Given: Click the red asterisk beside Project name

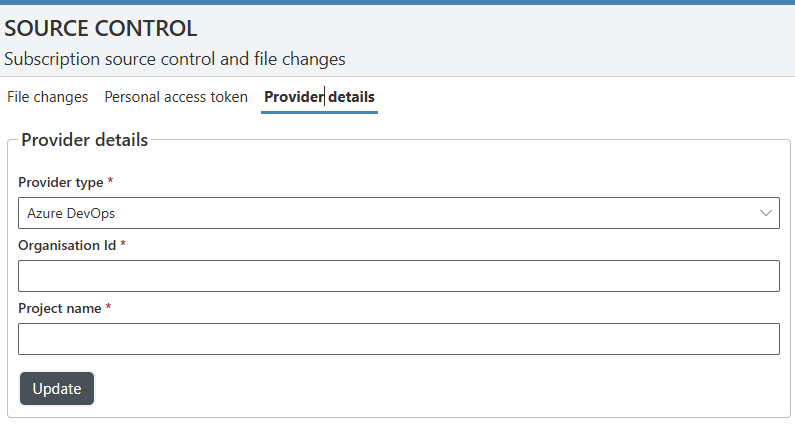Looking at the screenshot, I should (x=108, y=308).
